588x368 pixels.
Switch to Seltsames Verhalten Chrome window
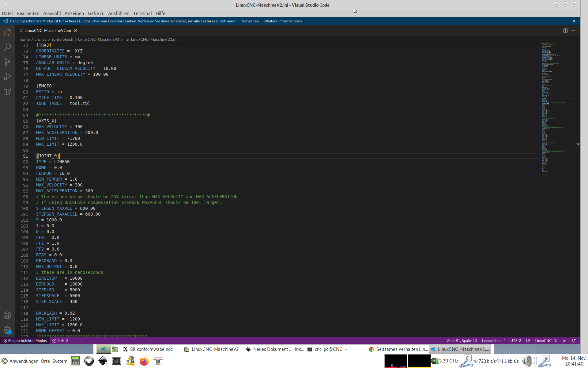398,349
